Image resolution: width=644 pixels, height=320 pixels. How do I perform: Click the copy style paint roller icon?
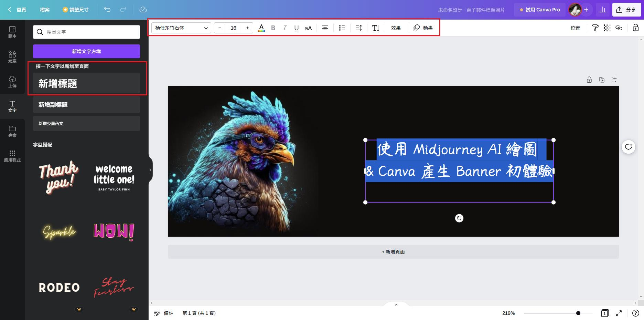click(x=595, y=28)
